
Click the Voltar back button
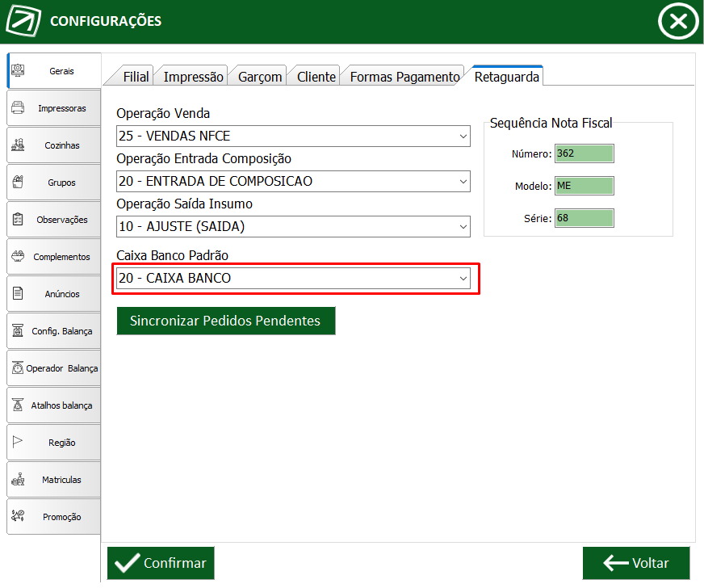636,563
